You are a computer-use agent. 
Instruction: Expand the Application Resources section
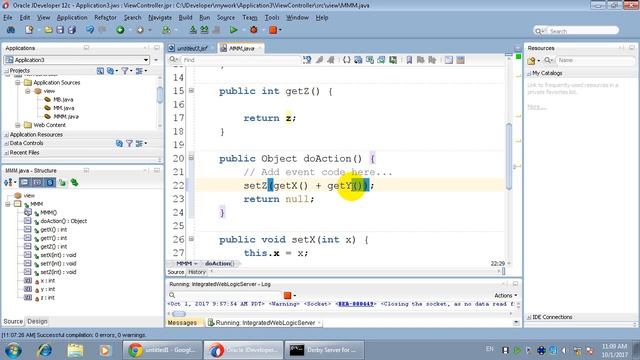(7, 135)
